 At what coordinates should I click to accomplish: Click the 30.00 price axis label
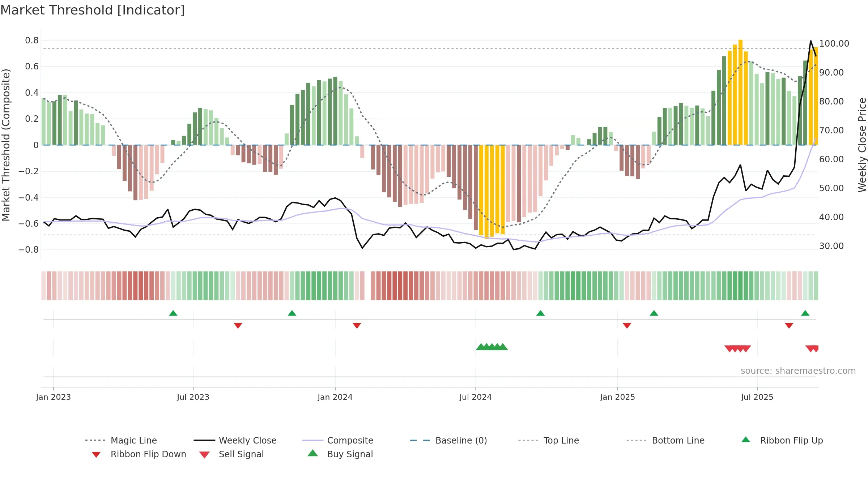[x=831, y=246]
